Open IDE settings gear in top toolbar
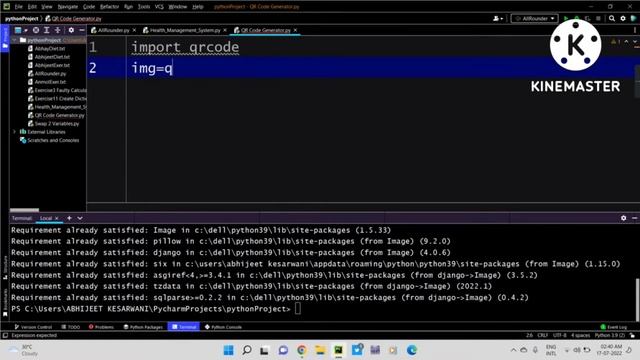Viewport: 640px width, 360px height. click(623, 18)
